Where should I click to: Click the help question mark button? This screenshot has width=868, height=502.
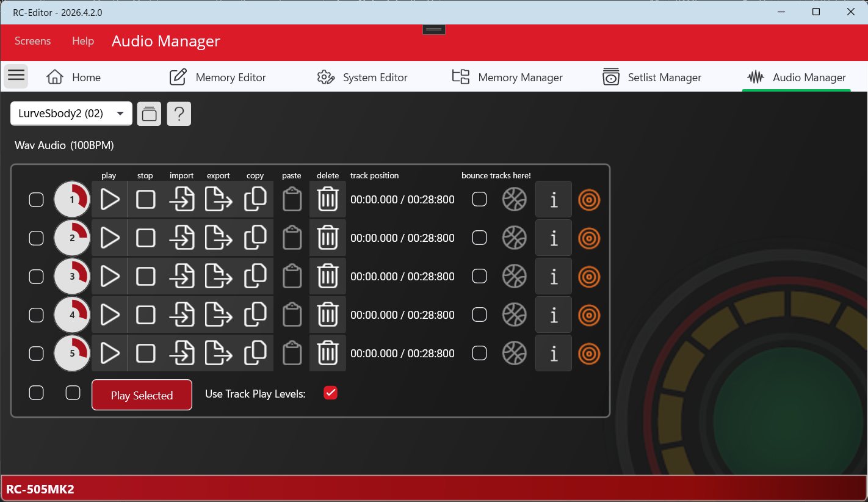click(x=179, y=114)
